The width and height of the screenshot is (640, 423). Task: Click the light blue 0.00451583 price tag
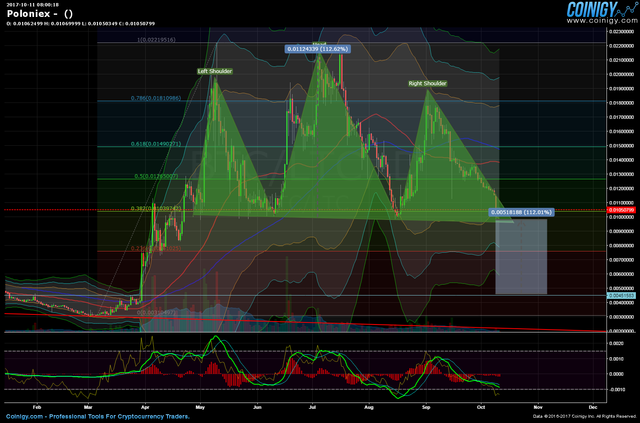click(622, 296)
